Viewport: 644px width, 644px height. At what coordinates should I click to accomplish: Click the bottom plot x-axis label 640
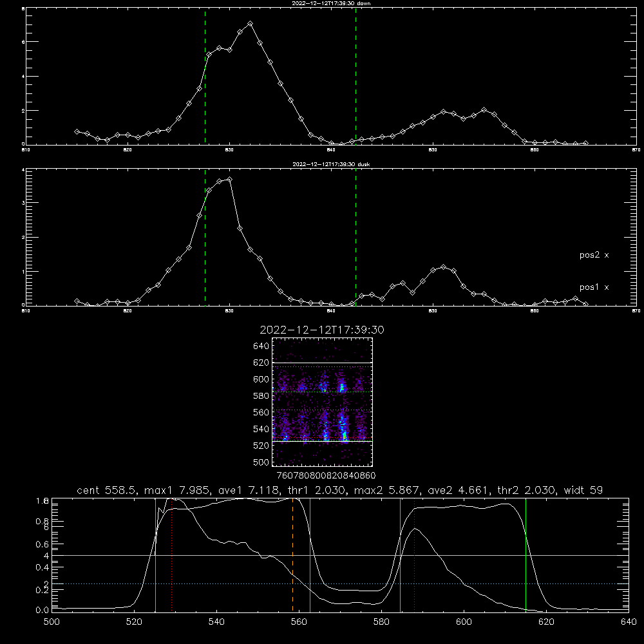(629, 622)
